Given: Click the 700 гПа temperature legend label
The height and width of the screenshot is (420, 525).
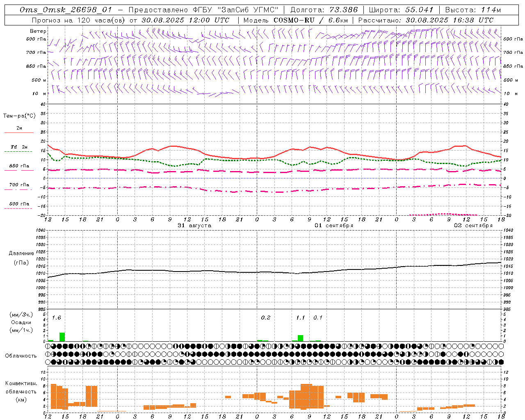Looking at the screenshot, I should [x=19, y=185].
